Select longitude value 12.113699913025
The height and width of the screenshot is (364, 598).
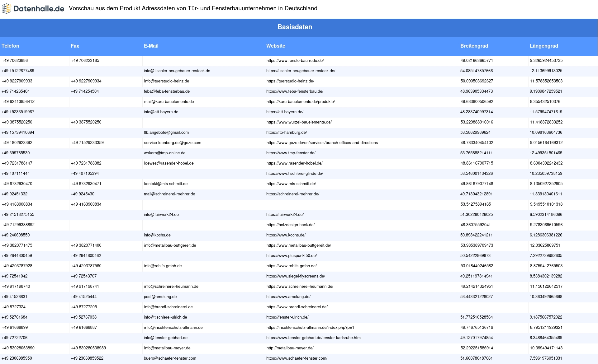(x=546, y=71)
